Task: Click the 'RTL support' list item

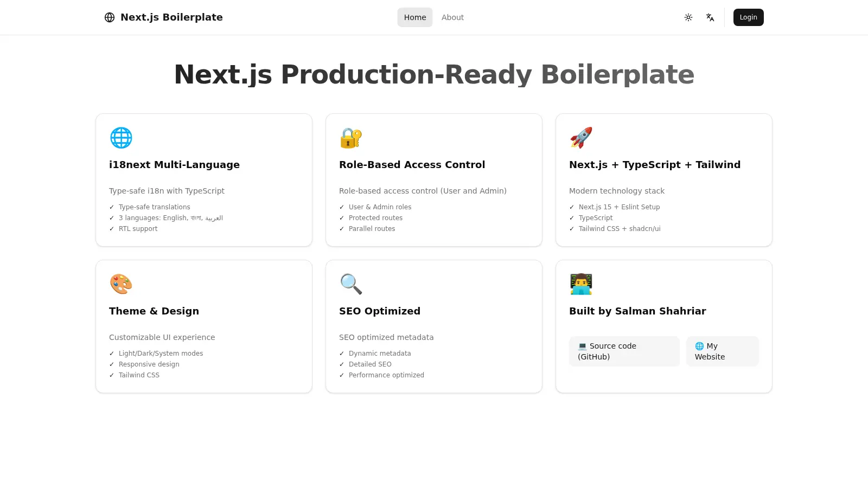Action: pyautogui.click(x=138, y=229)
